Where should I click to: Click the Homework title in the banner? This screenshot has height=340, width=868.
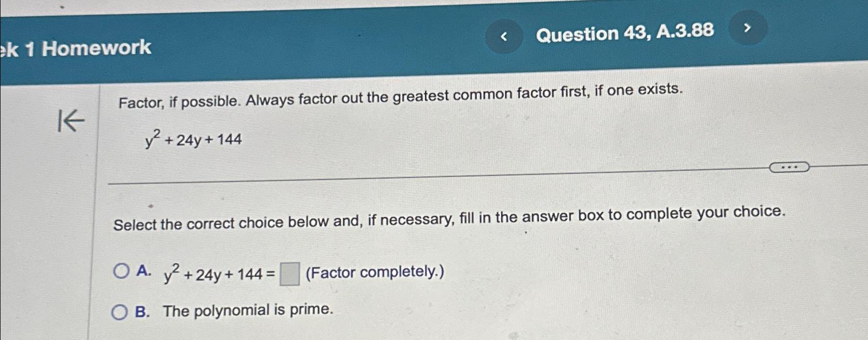75,49
